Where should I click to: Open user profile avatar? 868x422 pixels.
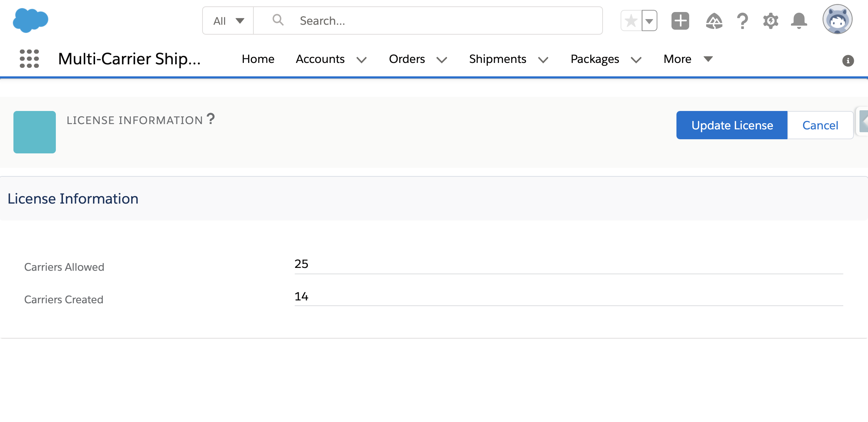tap(837, 19)
